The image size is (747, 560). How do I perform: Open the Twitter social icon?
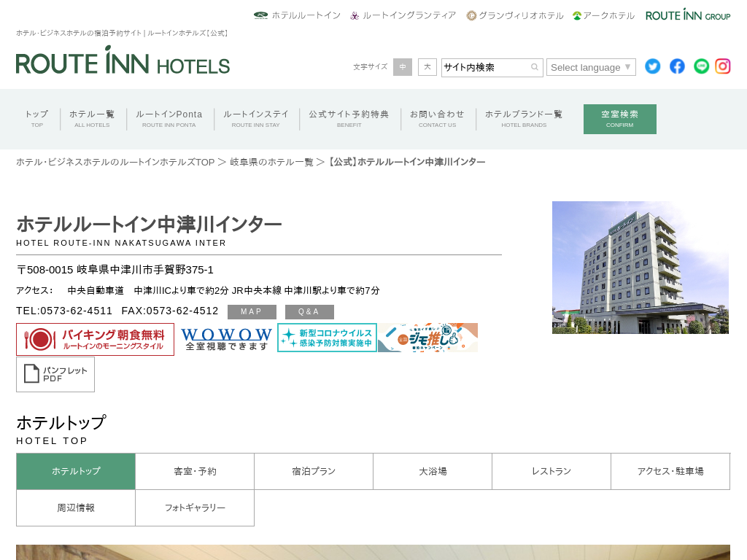[653, 66]
